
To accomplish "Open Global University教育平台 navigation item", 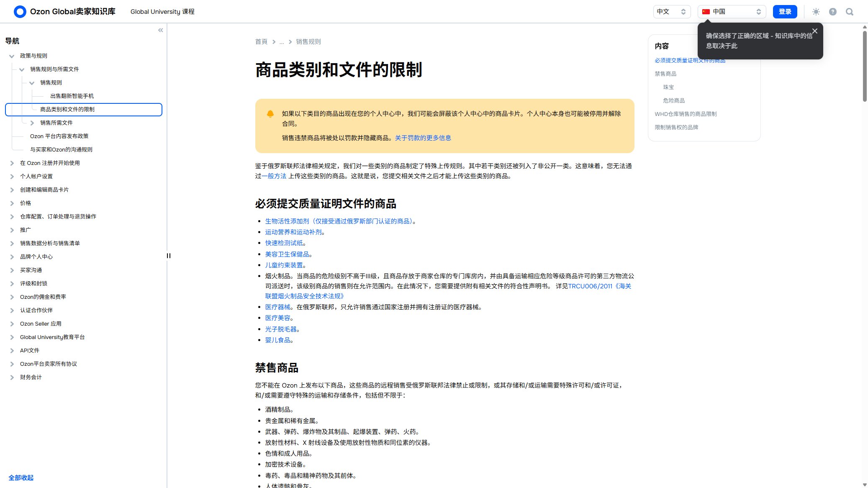I will [52, 337].
